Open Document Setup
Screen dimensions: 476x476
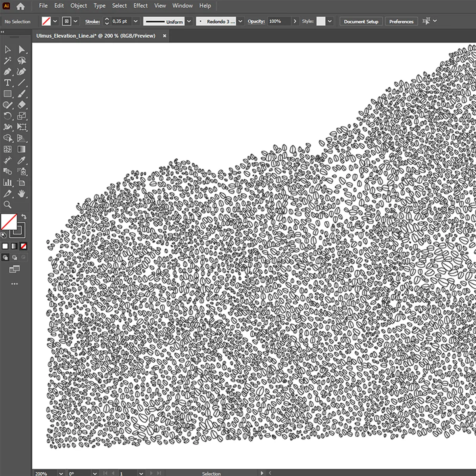[361, 21]
